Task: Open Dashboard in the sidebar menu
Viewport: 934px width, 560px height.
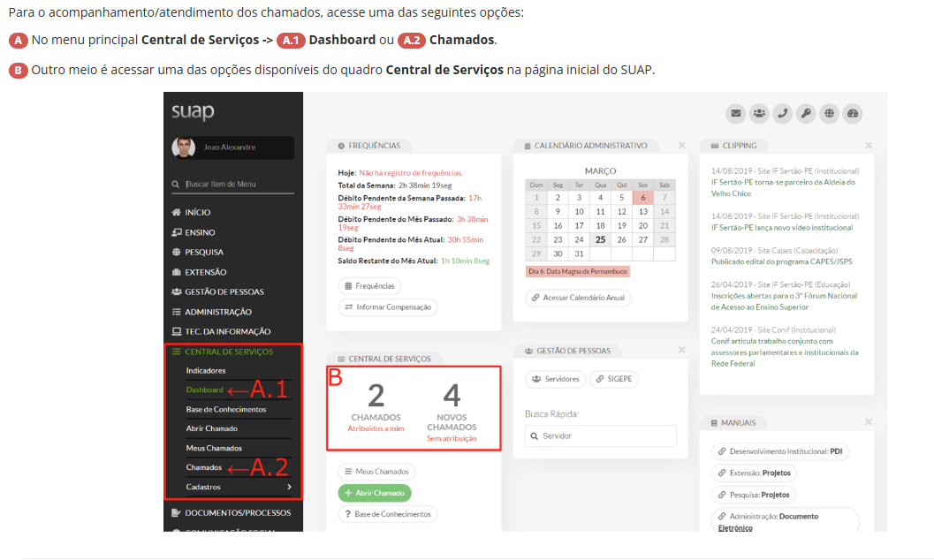Action: 205,390
